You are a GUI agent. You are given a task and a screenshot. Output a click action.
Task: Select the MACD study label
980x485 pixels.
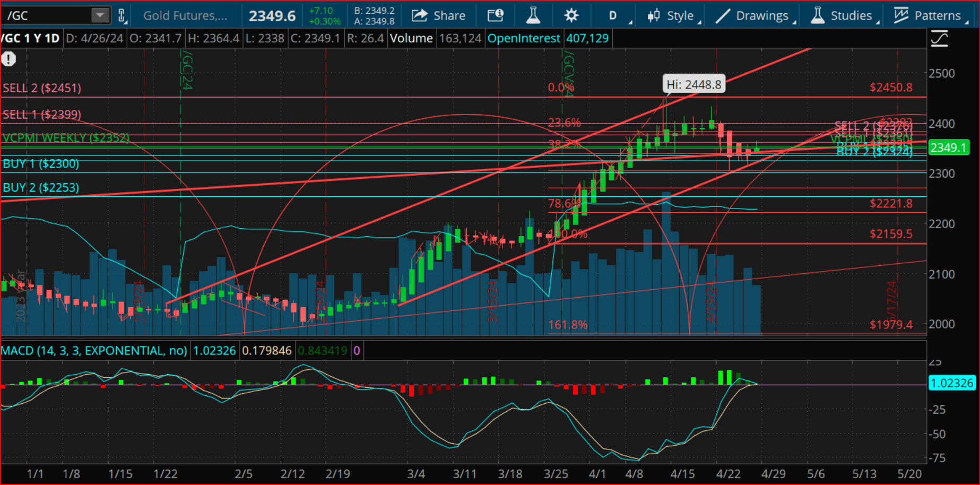(x=94, y=351)
